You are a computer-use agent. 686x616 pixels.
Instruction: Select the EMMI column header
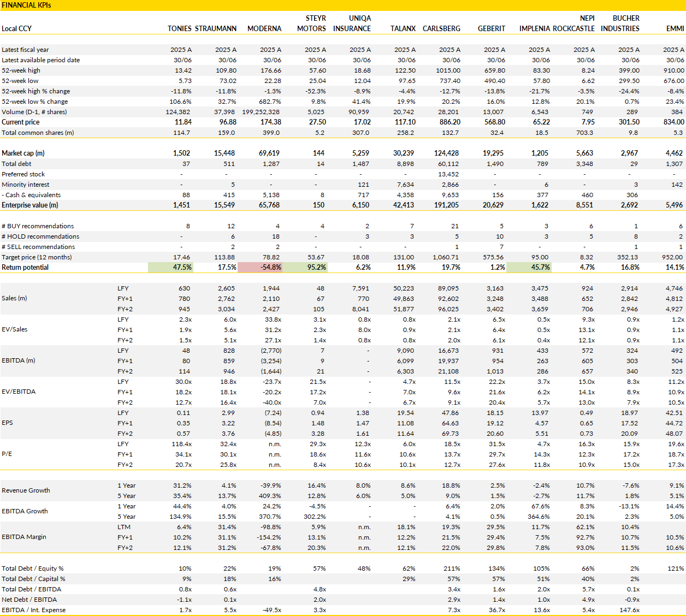[x=675, y=28]
